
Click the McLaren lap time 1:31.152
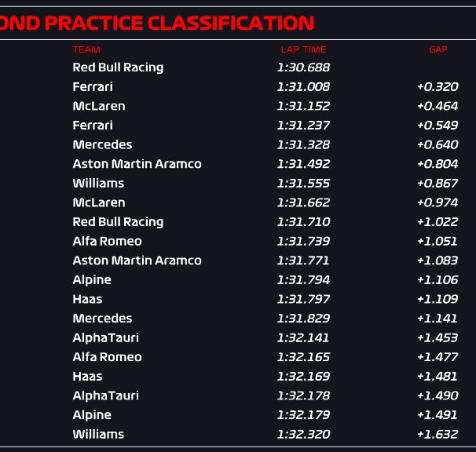click(x=303, y=106)
